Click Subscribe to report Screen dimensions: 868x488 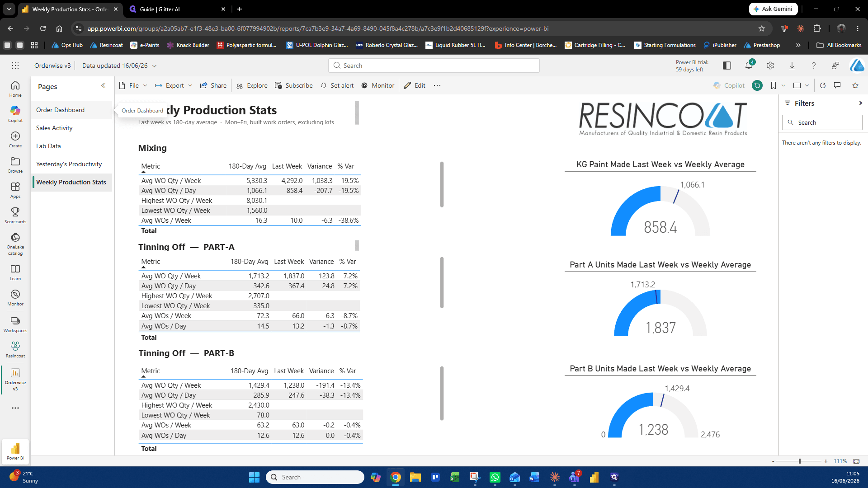(293, 85)
